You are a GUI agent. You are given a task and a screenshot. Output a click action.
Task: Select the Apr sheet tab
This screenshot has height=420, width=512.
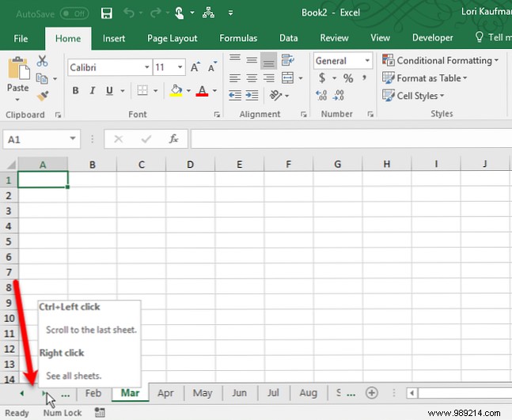click(165, 393)
